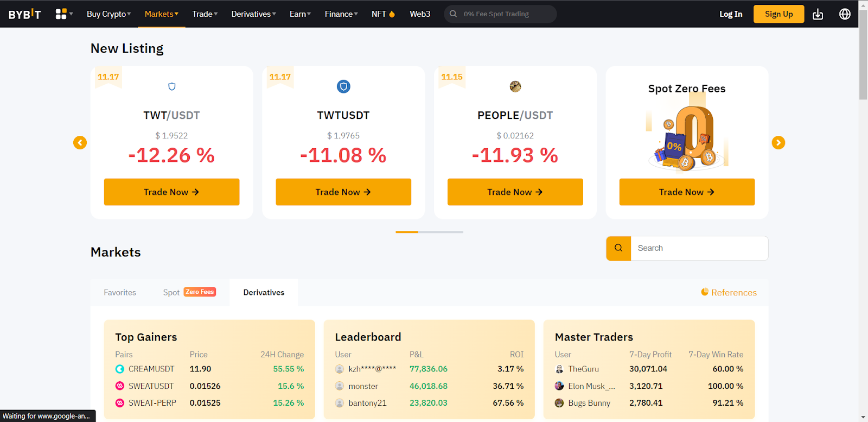Click the Bybit logo
This screenshot has height=422, width=868.
tap(24, 14)
